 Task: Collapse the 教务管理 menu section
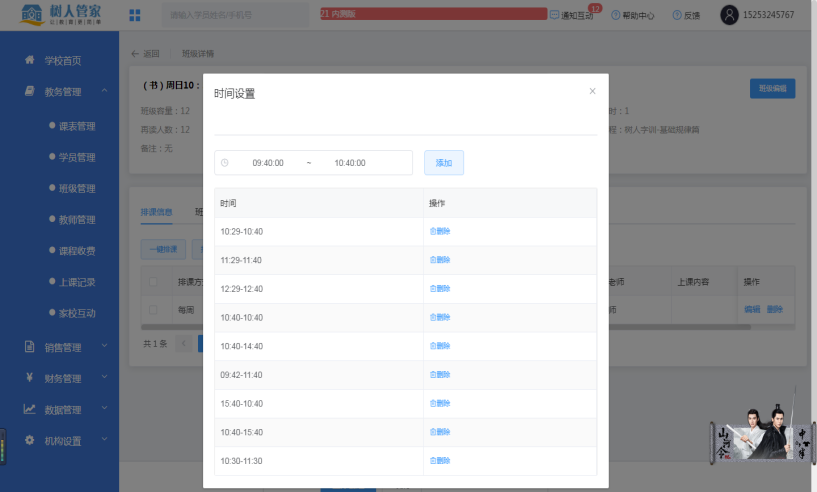(x=104, y=91)
